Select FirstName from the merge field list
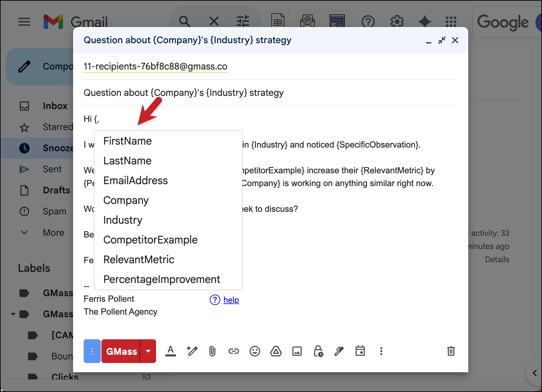Image resolution: width=542 pixels, height=392 pixels. coord(168,141)
